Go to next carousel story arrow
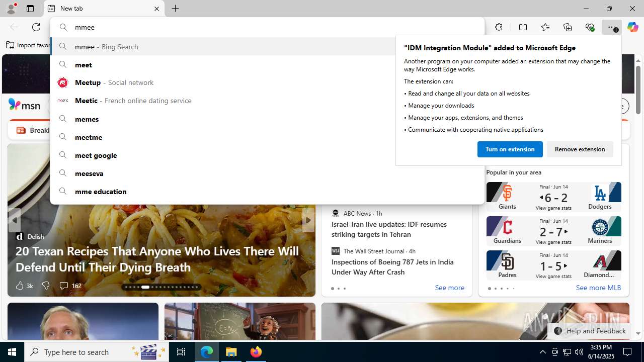The height and width of the screenshot is (362, 644). point(308,220)
